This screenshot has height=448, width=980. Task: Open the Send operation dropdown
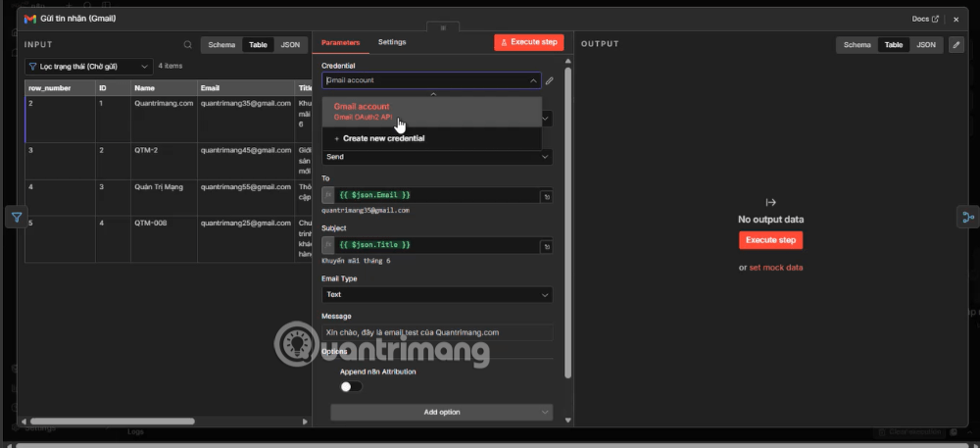coord(437,157)
